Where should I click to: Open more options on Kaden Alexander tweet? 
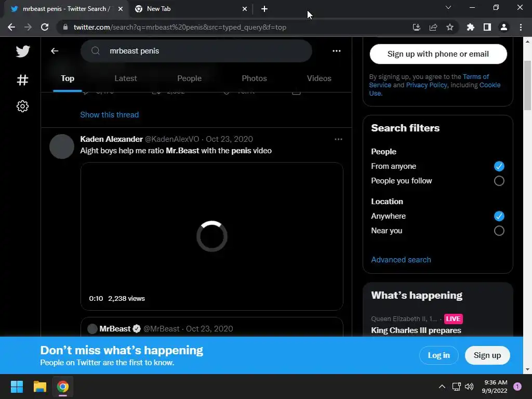click(x=338, y=139)
